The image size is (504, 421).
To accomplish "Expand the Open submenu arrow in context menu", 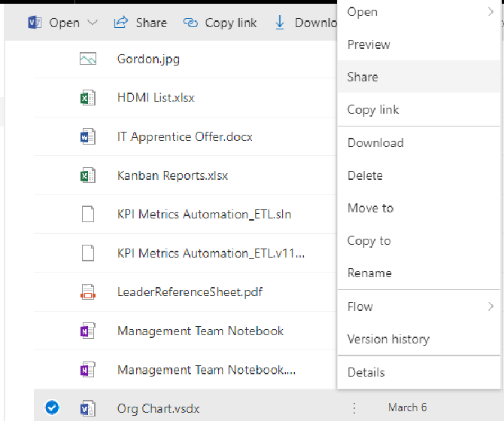I will (490, 12).
